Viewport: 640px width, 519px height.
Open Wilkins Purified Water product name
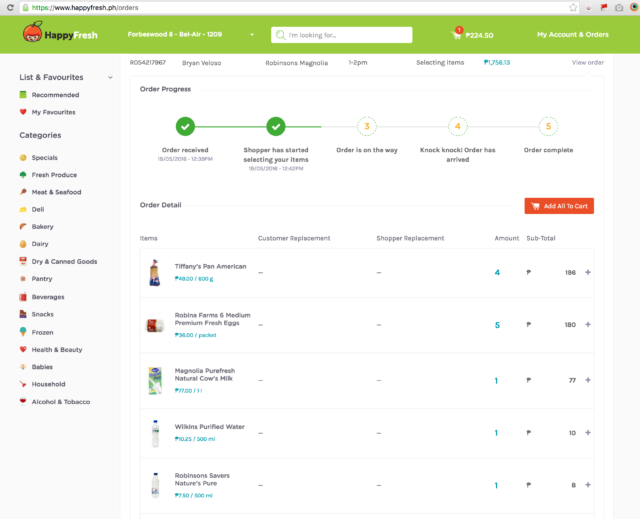click(x=209, y=426)
